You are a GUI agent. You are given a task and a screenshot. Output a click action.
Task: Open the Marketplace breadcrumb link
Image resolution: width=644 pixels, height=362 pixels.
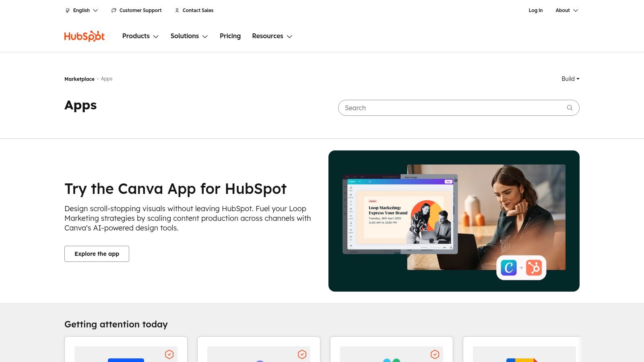79,79
